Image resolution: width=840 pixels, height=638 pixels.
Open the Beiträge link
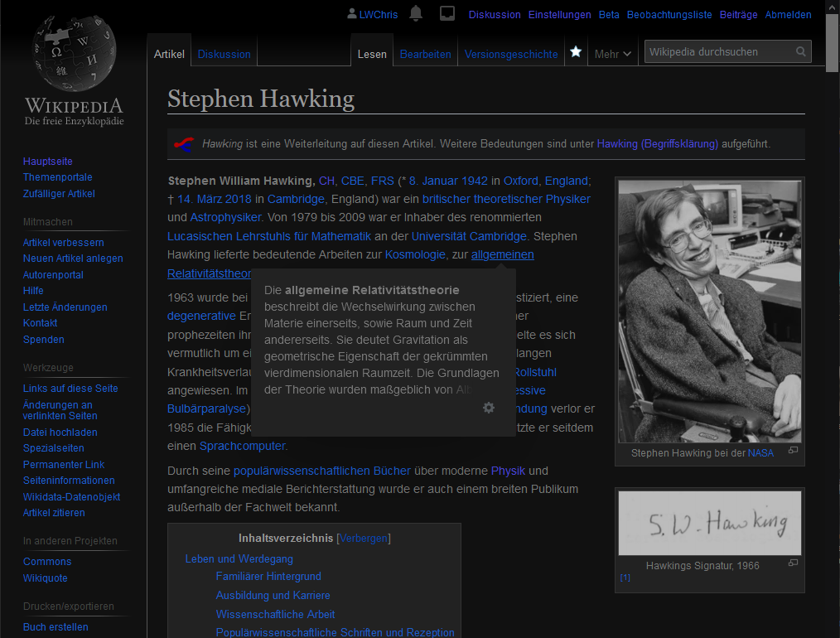738,14
